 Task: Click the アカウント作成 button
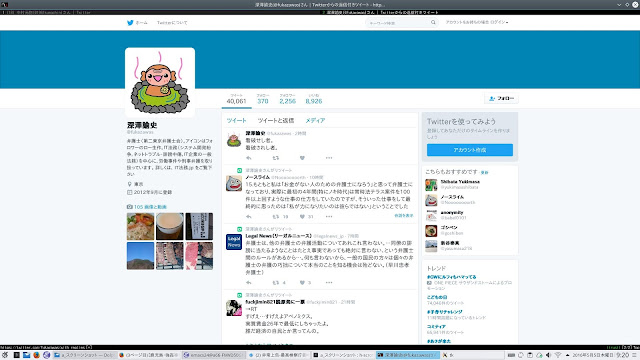coord(470,150)
